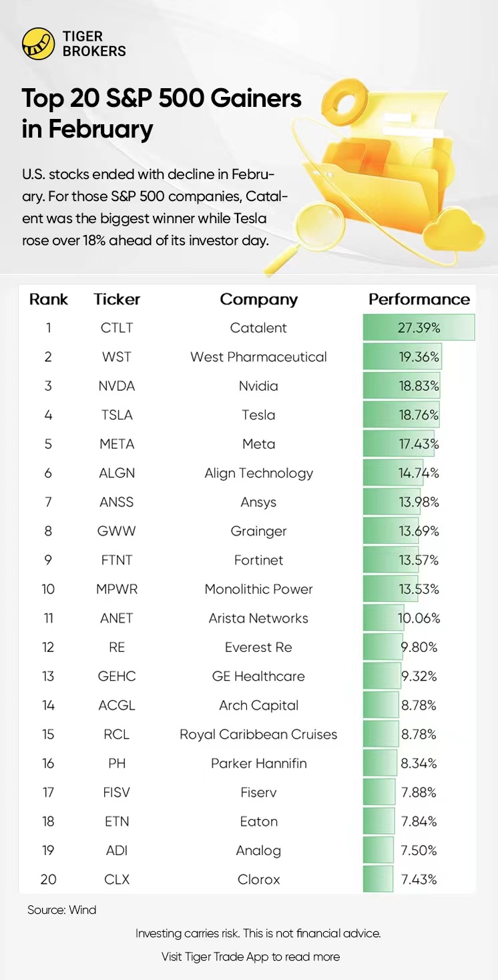Click the "Source: Wind" text
This screenshot has height=980, width=498.
click(62, 910)
